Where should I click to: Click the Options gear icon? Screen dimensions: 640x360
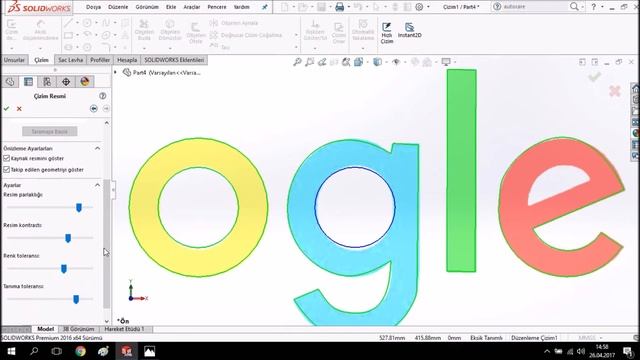pyautogui.click(x=419, y=7)
